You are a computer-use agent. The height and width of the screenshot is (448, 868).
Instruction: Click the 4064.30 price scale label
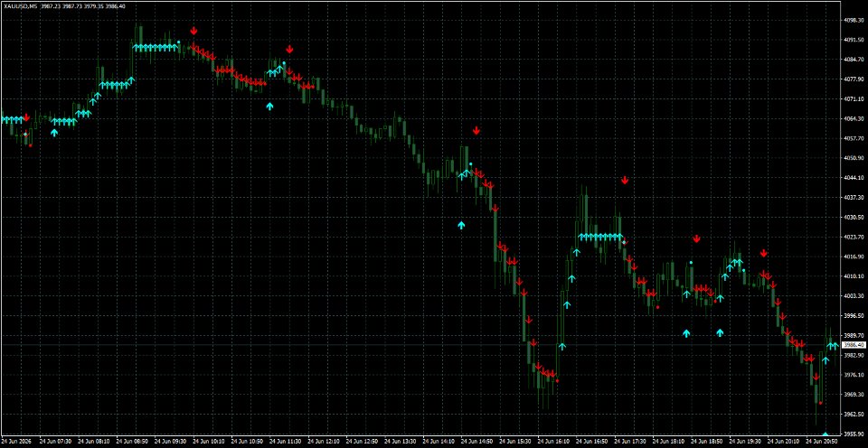click(x=854, y=118)
